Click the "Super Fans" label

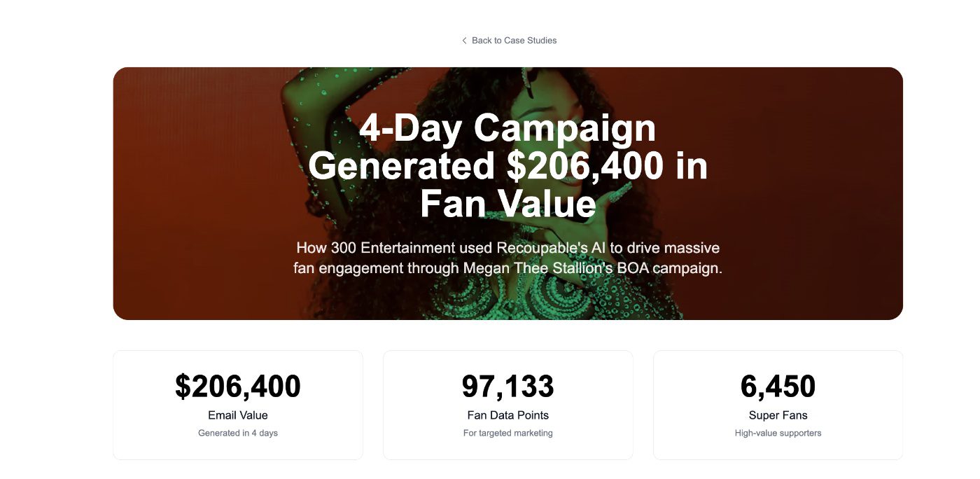pos(778,415)
